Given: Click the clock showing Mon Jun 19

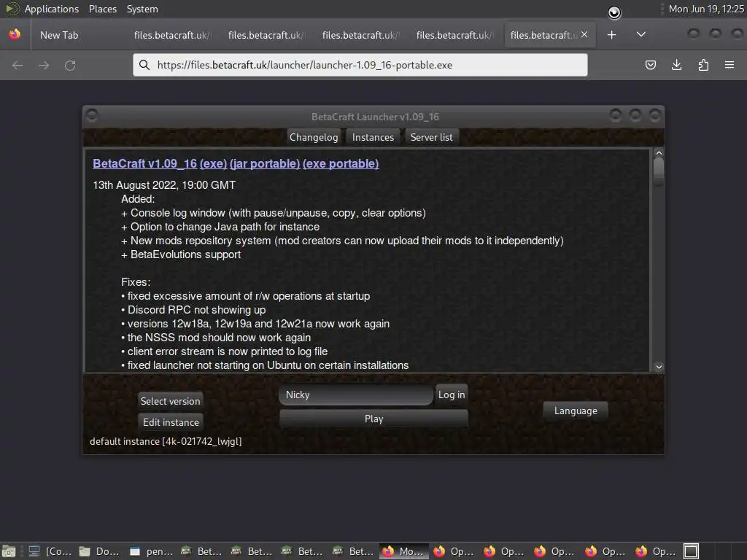Looking at the screenshot, I should click(x=706, y=9).
